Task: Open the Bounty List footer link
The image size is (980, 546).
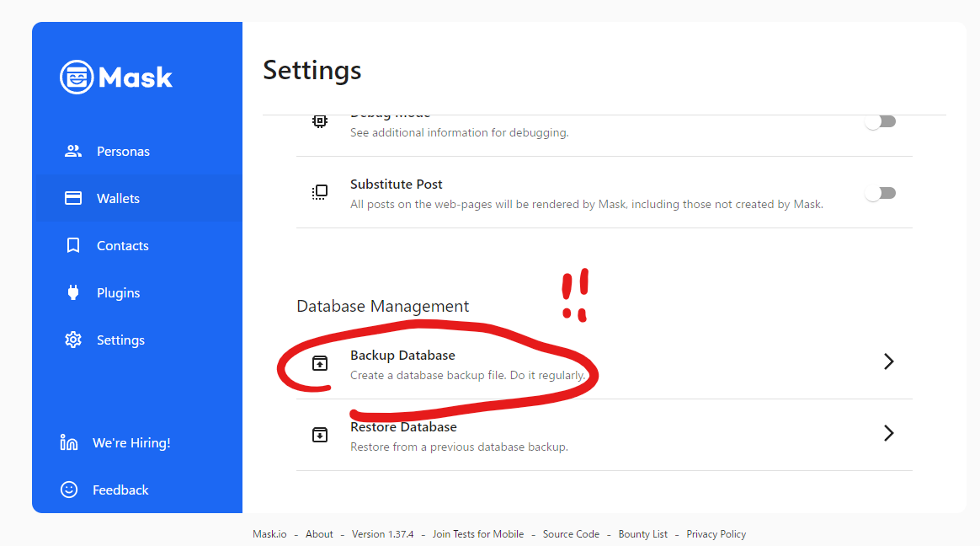Action: [643, 534]
